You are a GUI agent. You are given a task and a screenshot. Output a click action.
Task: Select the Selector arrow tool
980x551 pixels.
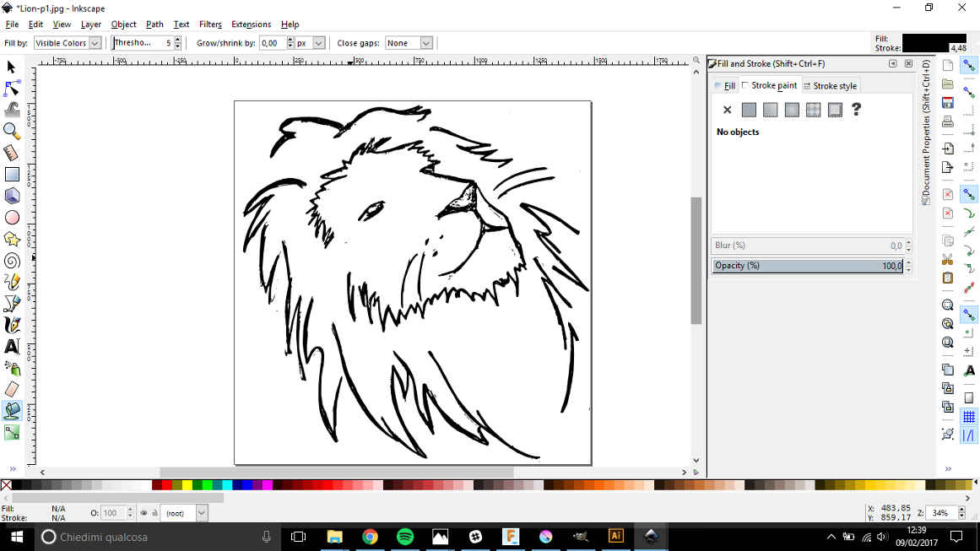tap(11, 67)
